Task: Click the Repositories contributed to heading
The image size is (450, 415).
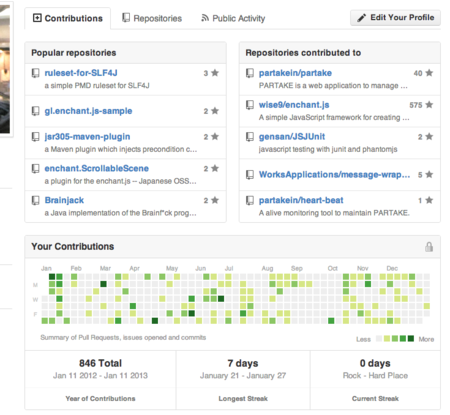Action: point(303,53)
